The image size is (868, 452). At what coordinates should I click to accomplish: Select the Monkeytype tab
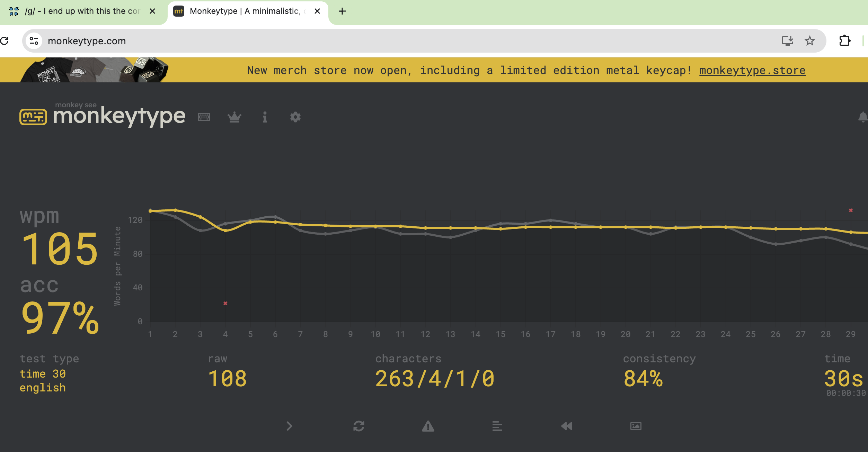[x=248, y=12]
